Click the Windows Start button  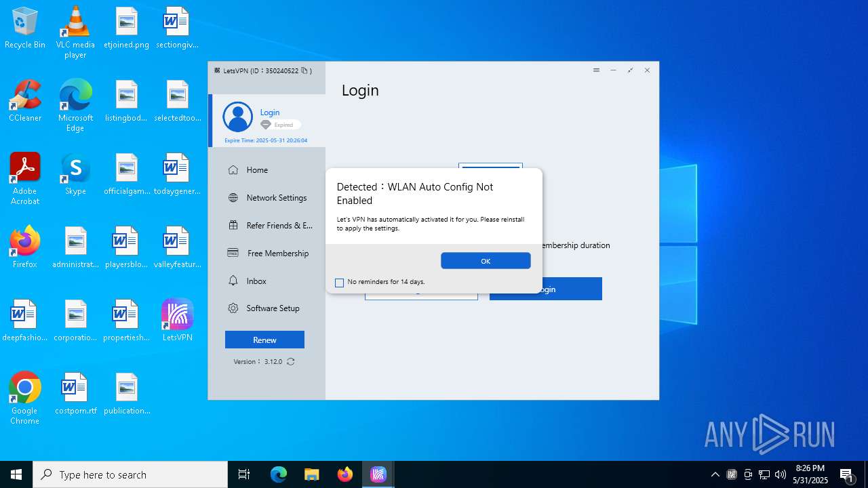click(x=16, y=474)
